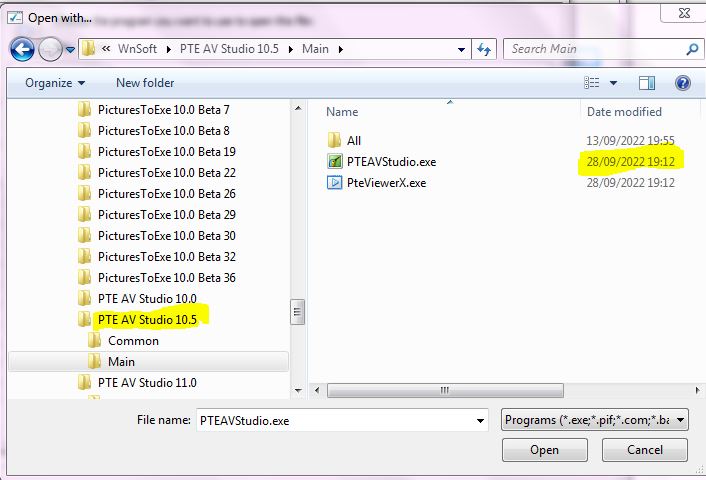This screenshot has width=706, height=480.
Task: Open the view options dropdown arrow
Action: [x=613, y=83]
